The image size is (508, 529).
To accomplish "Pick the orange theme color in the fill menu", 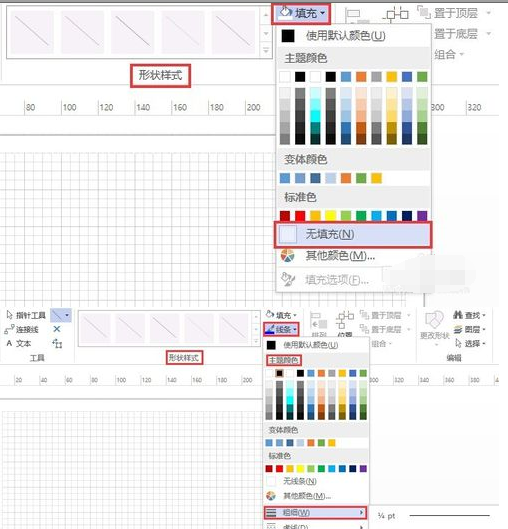I will tap(361, 77).
